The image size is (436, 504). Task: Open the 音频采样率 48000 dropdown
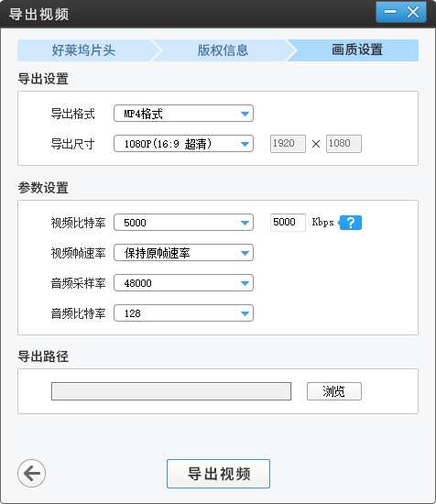point(183,283)
